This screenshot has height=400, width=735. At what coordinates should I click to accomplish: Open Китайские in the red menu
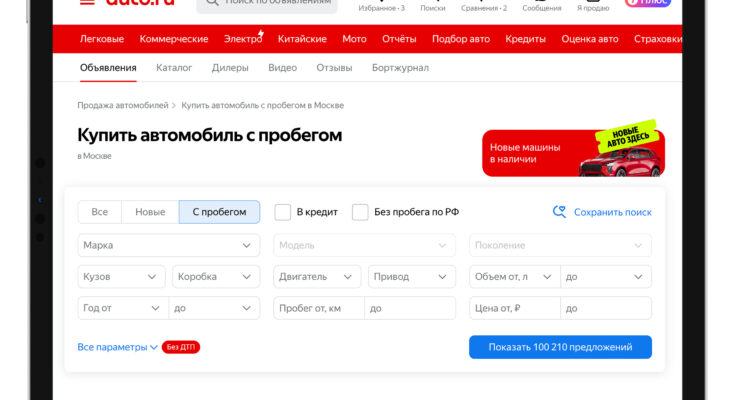coord(302,39)
